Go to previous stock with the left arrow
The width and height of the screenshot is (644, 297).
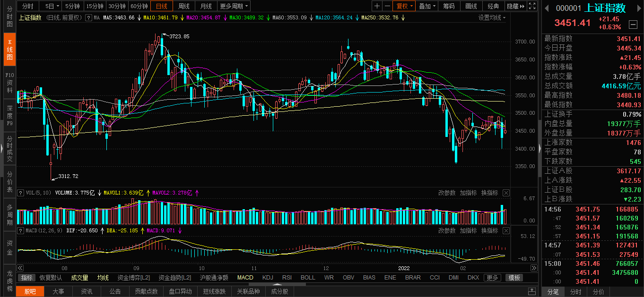(546, 8)
